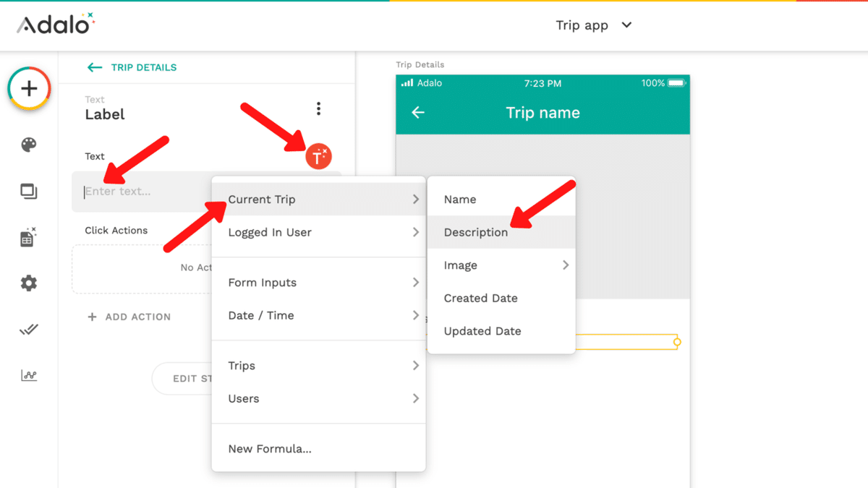The image size is (868, 488).
Task: Open the three-dot menu for Label
Action: (318, 108)
